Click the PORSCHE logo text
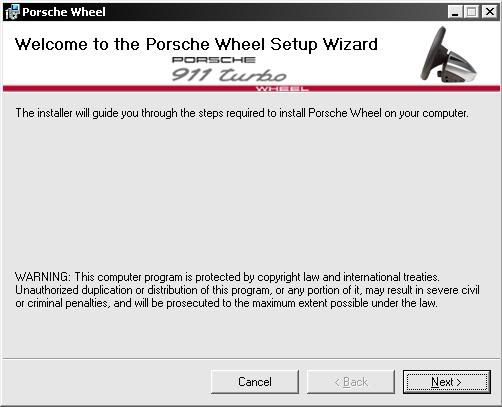Viewport: 502px width, 407px height. [214, 60]
